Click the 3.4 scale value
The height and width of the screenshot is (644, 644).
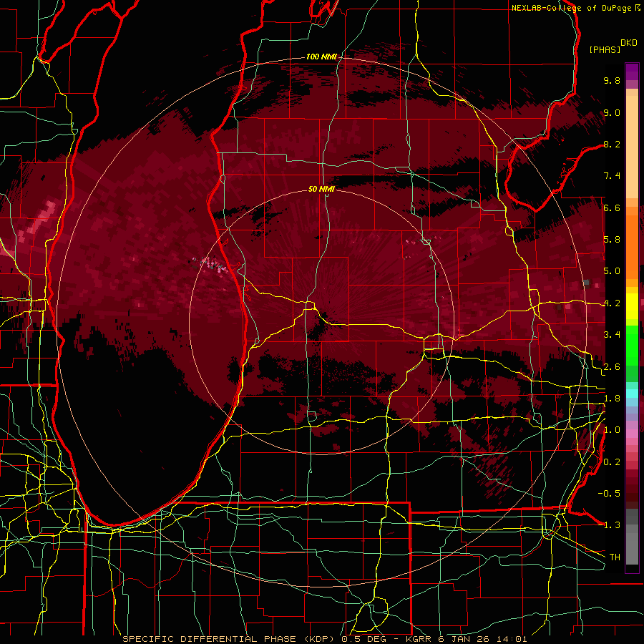(612, 335)
